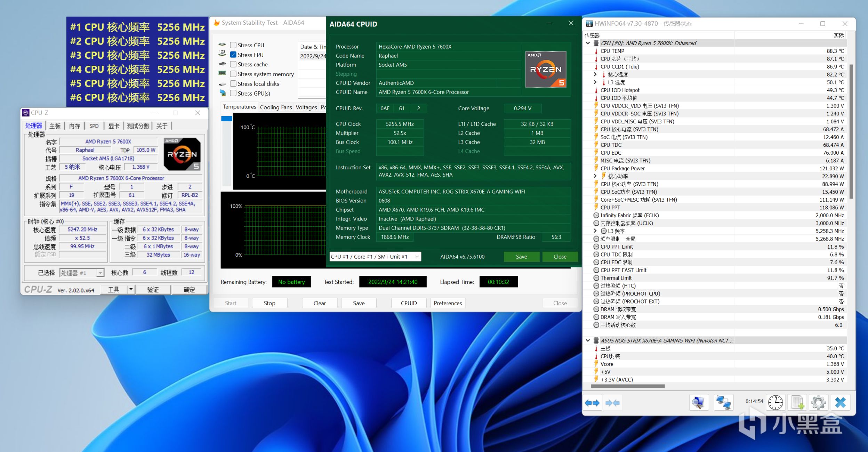Enable the Stress system memory checkbox
This screenshot has height=452, width=868.
[233, 74]
